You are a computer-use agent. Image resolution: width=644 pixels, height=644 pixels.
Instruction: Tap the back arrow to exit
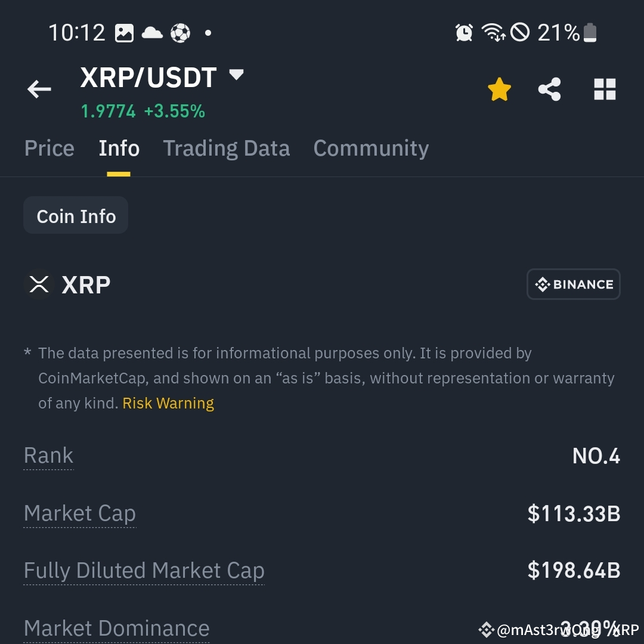pyautogui.click(x=39, y=89)
